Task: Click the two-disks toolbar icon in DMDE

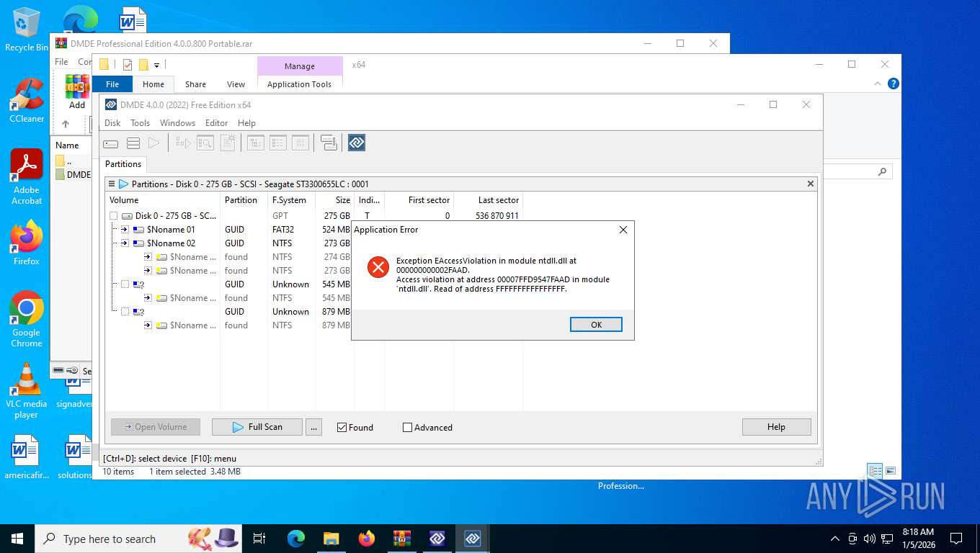Action: click(329, 143)
